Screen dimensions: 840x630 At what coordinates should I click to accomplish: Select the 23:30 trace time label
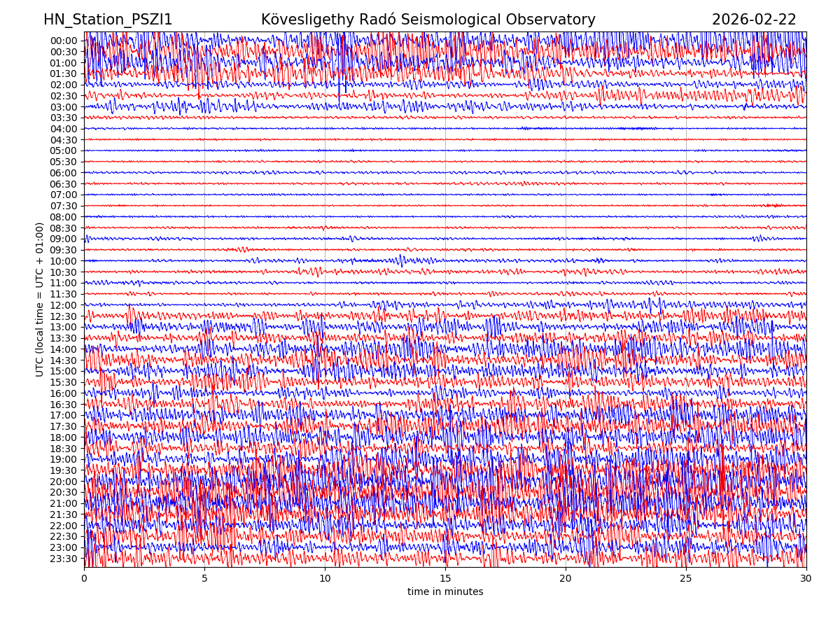click(x=63, y=559)
